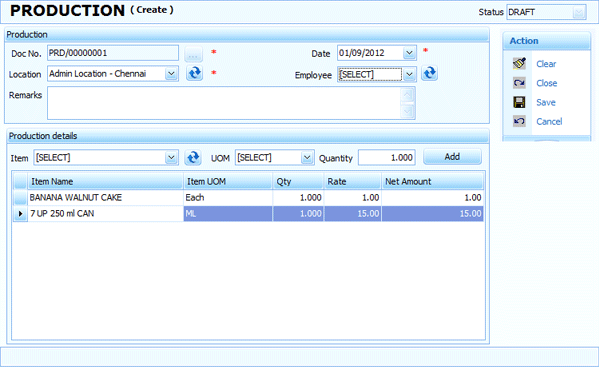Click inside the Remarks text area
Screen dimensions: 599x367
click(224, 103)
